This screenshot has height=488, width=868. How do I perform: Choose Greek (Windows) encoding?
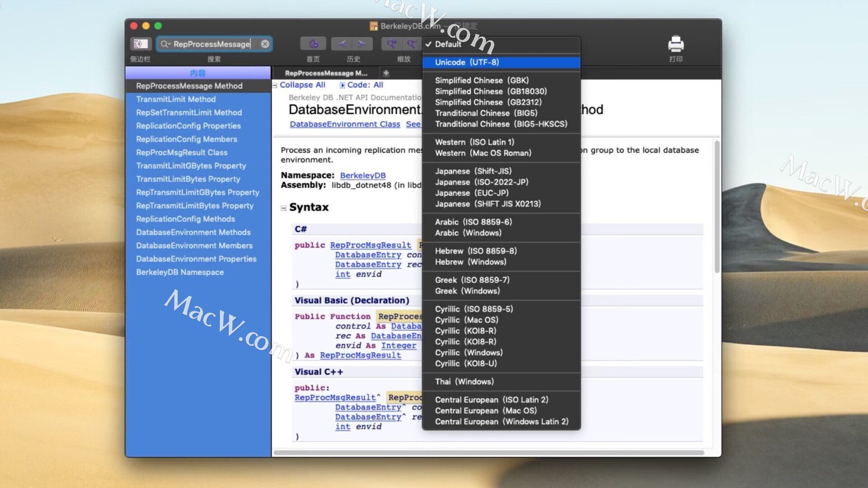501,291
